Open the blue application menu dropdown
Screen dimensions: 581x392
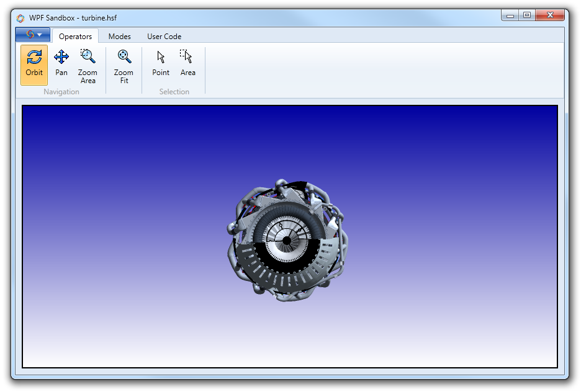point(33,35)
